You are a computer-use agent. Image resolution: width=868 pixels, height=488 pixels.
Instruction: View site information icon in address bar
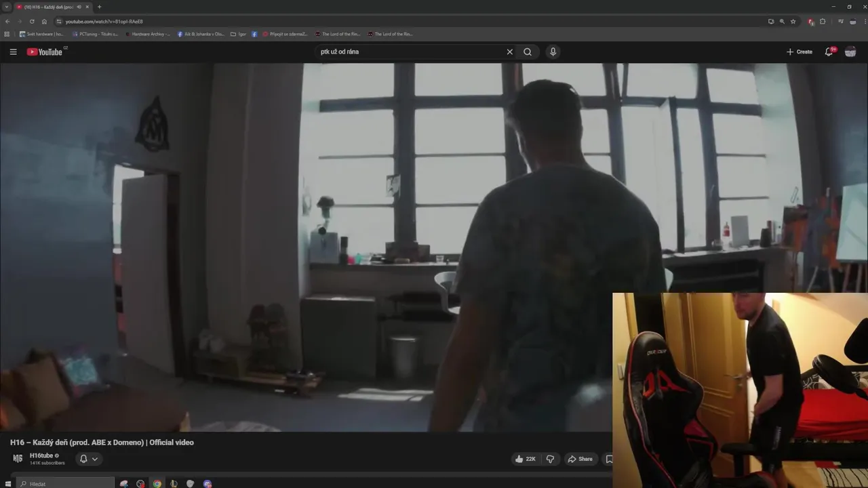point(59,21)
